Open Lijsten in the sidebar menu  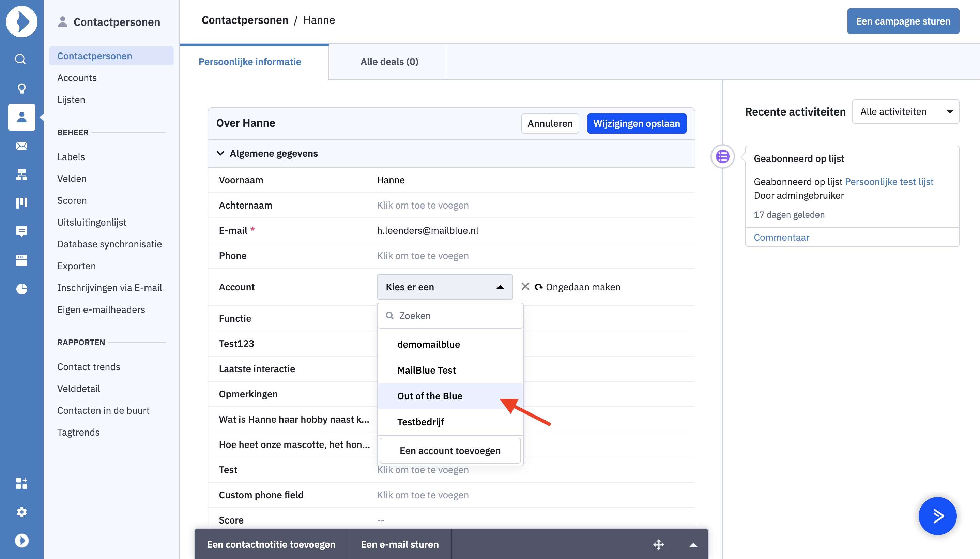pyautogui.click(x=71, y=100)
